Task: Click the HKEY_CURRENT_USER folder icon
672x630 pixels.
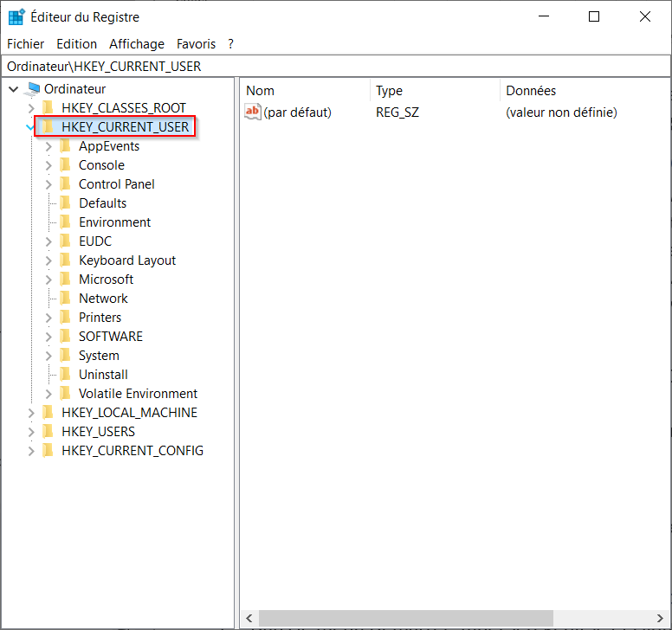Action: tap(48, 126)
